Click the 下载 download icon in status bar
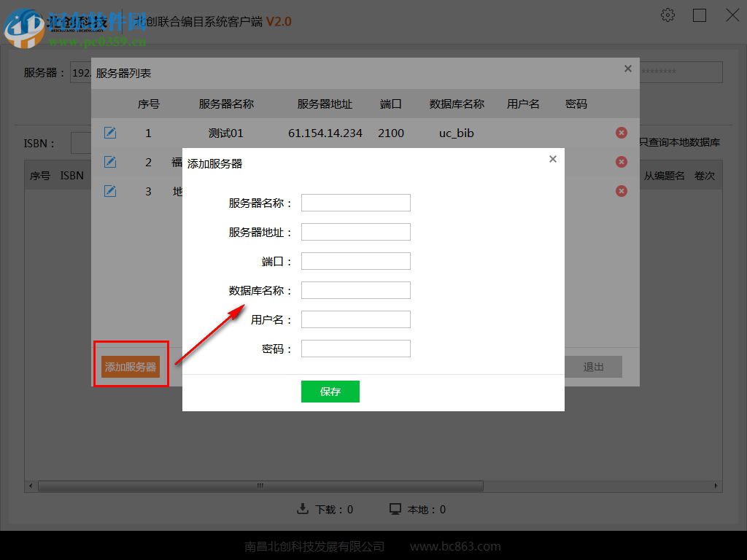This screenshot has width=747, height=560. pyautogui.click(x=303, y=509)
